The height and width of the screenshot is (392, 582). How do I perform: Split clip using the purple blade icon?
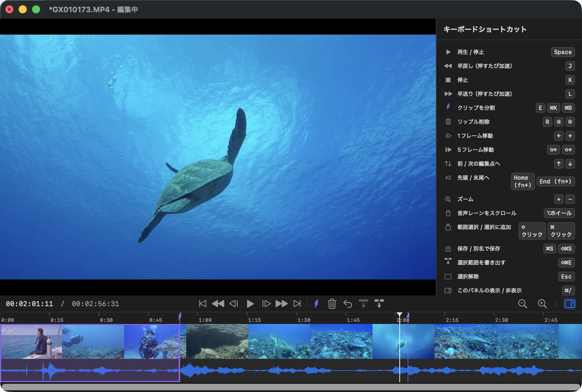(316, 304)
